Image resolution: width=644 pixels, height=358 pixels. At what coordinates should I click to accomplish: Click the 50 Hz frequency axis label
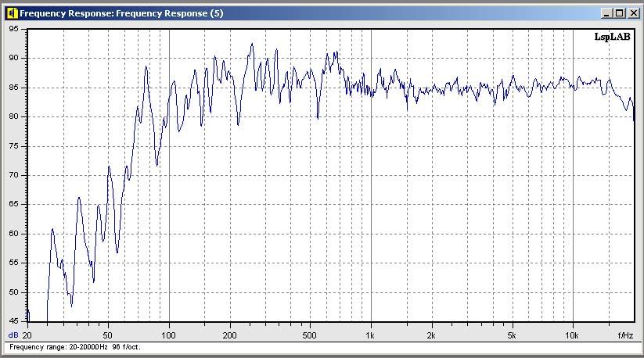[107, 335]
